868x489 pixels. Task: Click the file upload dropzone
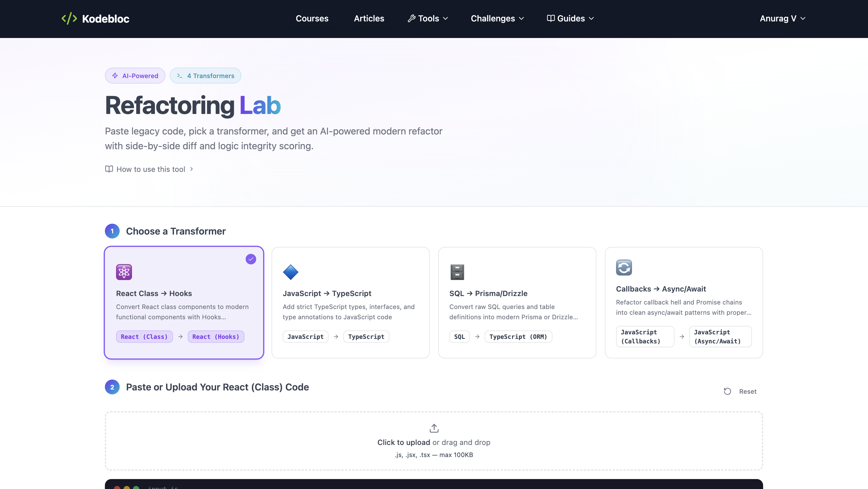coord(434,441)
